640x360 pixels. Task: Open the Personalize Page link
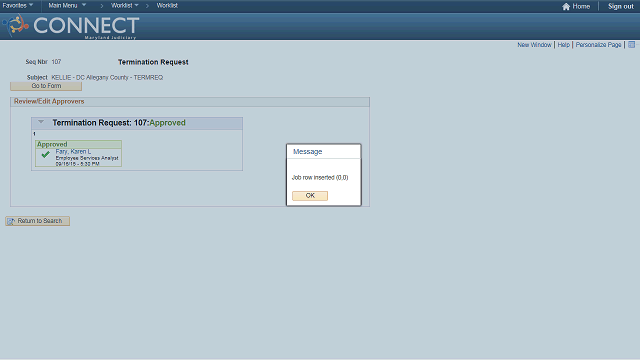pyautogui.click(x=598, y=44)
